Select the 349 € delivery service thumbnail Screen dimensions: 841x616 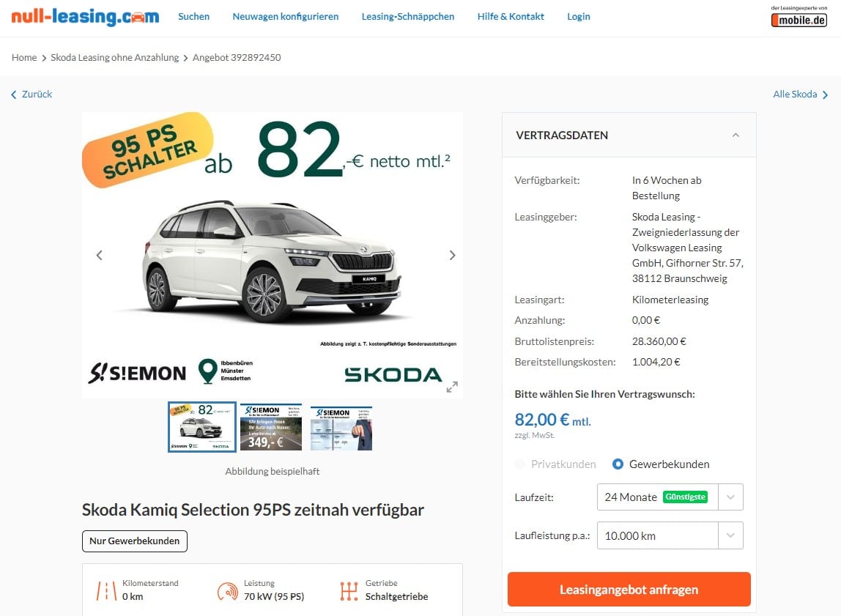pyautogui.click(x=271, y=427)
